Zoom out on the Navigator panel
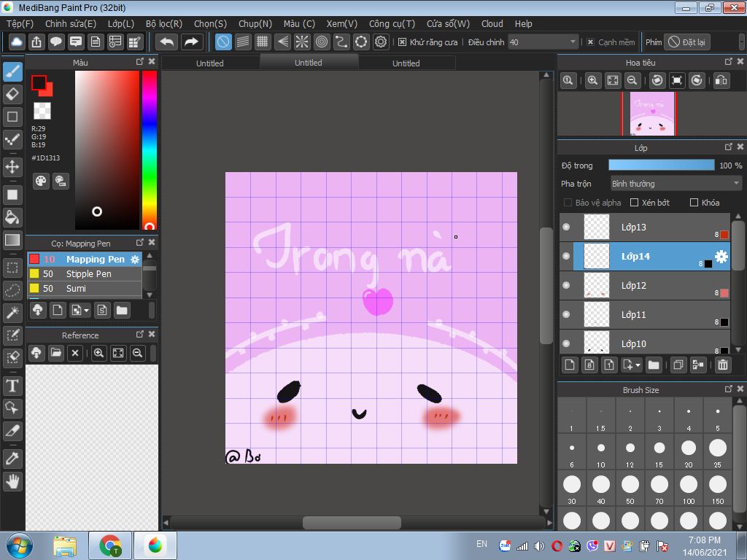This screenshot has width=747, height=560. (x=632, y=80)
